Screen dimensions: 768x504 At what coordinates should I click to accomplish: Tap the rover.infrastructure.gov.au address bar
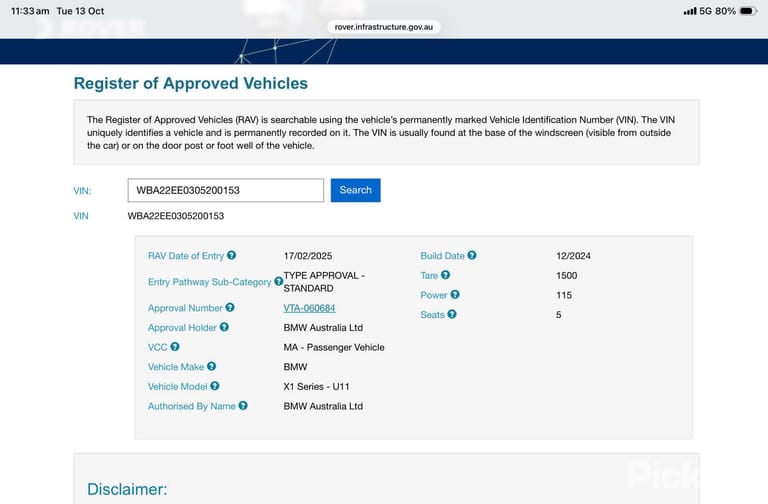click(384, 27)
